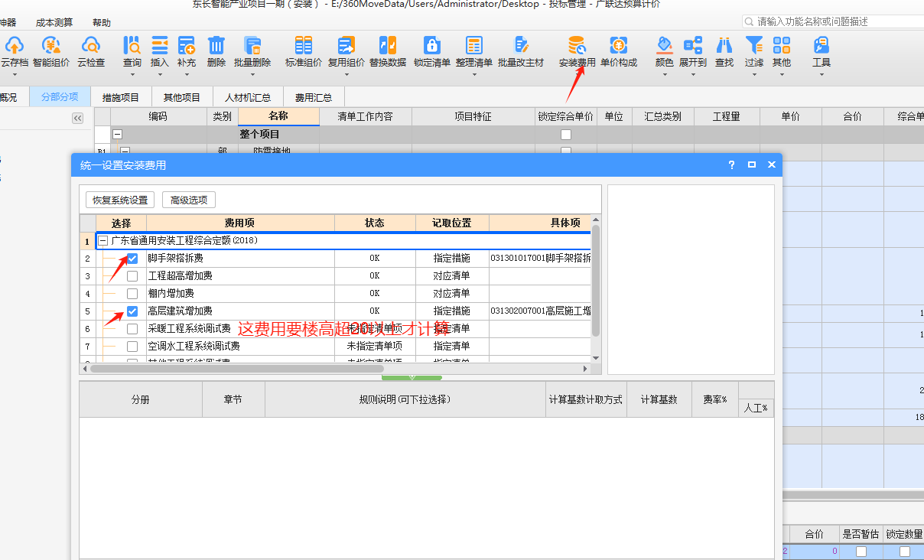
Task: Switch to the 人材机汇总 tab
Action: click(248, 97)
